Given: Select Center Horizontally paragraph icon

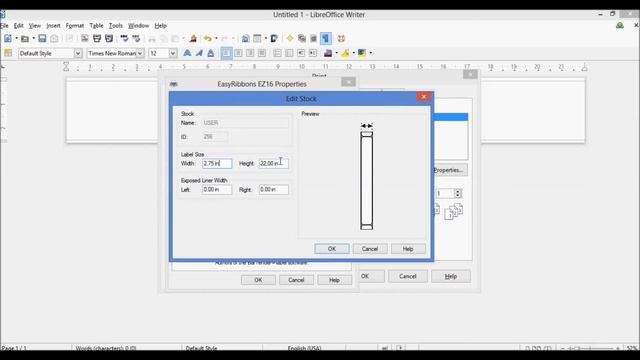Looking at the screenshot, I should [238, 53].
